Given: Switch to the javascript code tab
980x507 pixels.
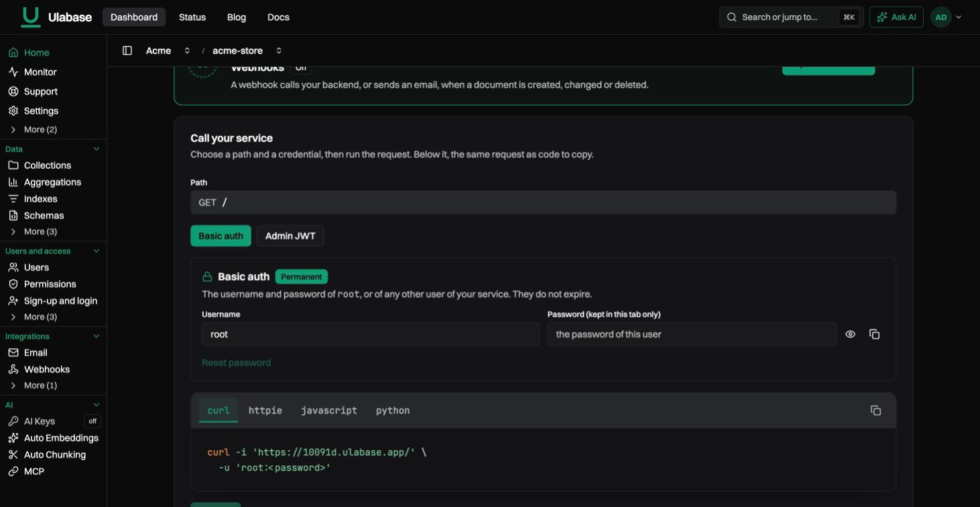Looking at the screenshot, I should tap(329, 411).
